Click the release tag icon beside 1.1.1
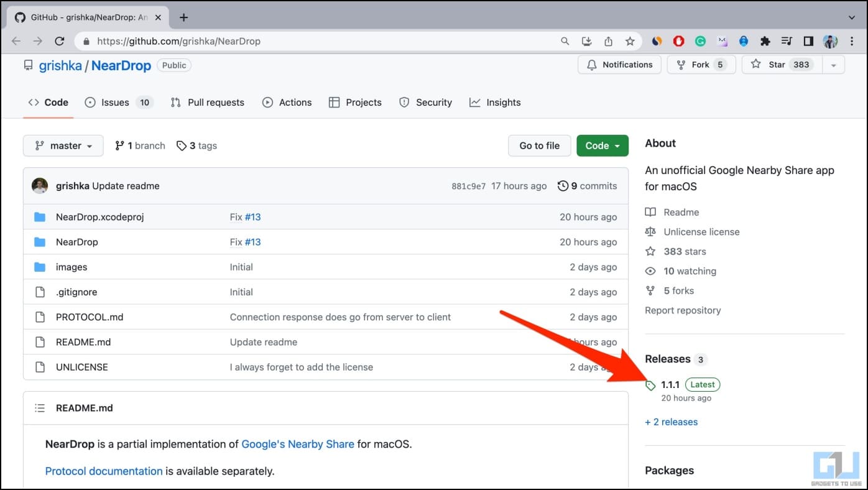The image size is (868, 490). pos(650,386)
